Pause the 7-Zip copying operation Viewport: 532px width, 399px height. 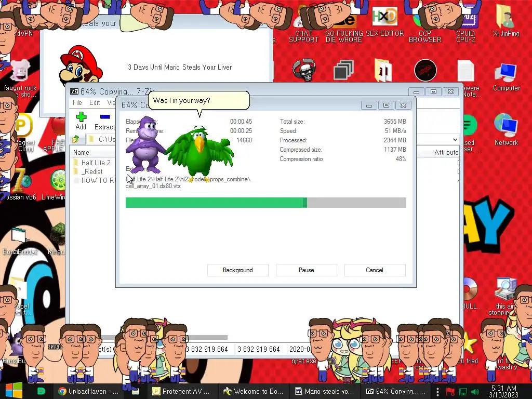click(x=307, y=270)
